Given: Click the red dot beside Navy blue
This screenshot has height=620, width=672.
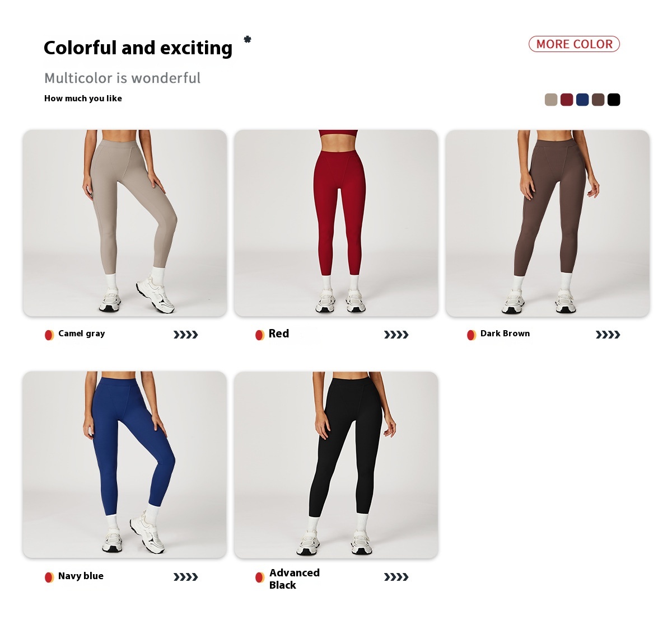Looking at the screenshot, I should coord(49,577).
